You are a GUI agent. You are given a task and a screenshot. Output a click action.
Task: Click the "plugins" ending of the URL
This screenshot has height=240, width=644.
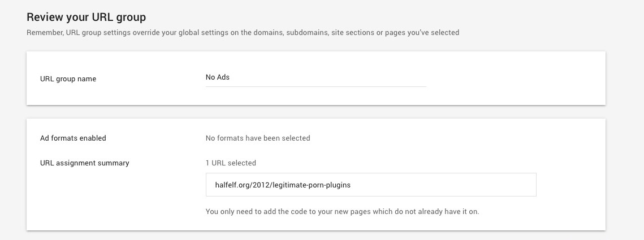pyautogui.click(x=340, y=185)
